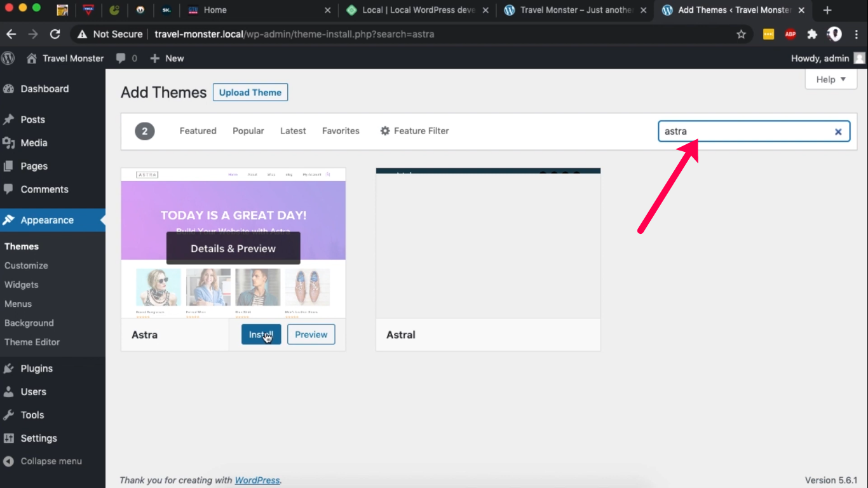Click the theme count badge showing 2
The height and width of the screenshot is (488, 868).
(145, 131)
